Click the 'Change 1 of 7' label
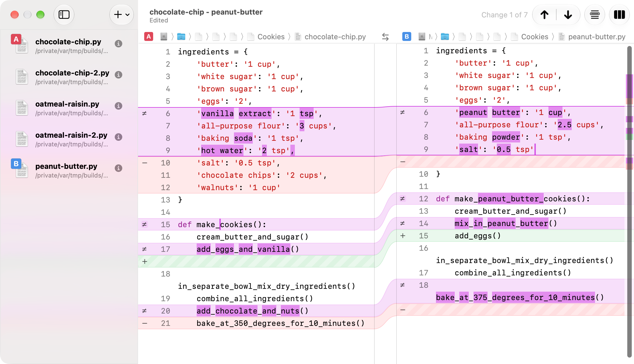 click(504, 15)
